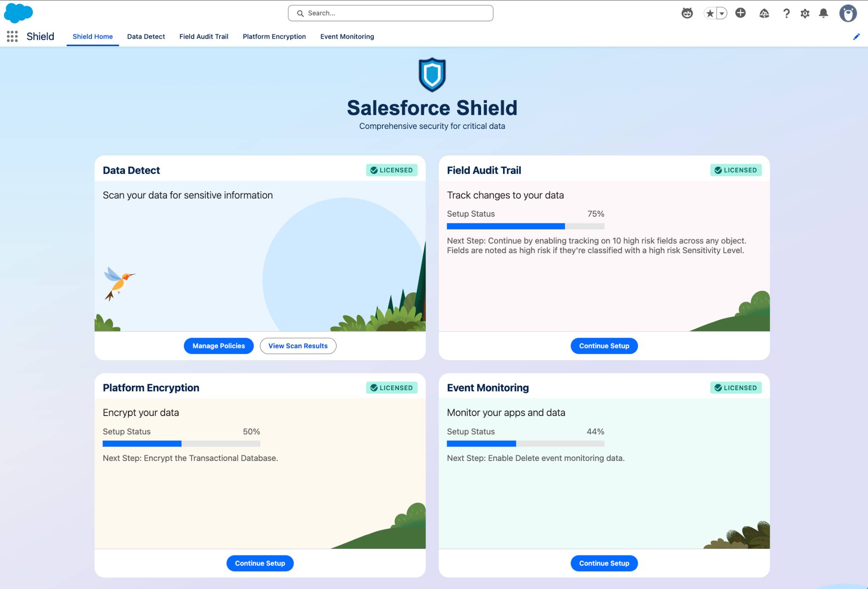Viewport: 868px width, 589px height.
Task: Click the View Scan Results button
Action: (x=298, y=346)
